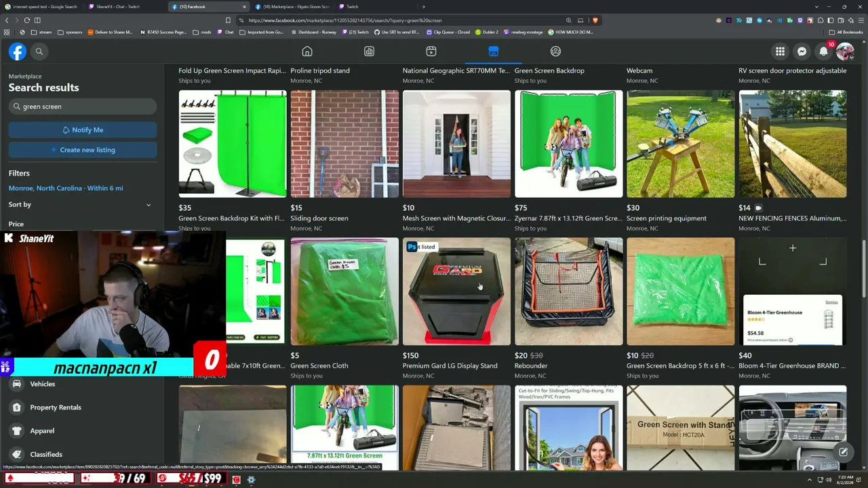This screenshot has height=488, width=868.
Task: Open the $20 Rebounder listing
Action: point(568,308)
